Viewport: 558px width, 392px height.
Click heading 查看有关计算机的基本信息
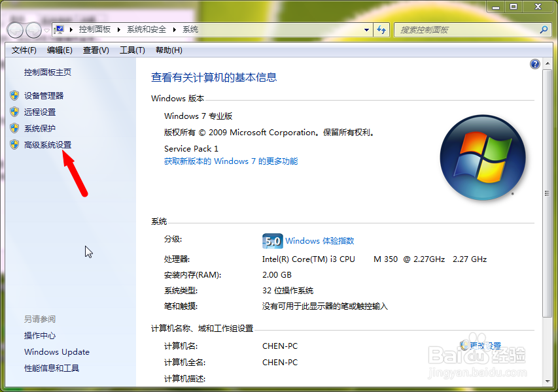click(214, 78)
